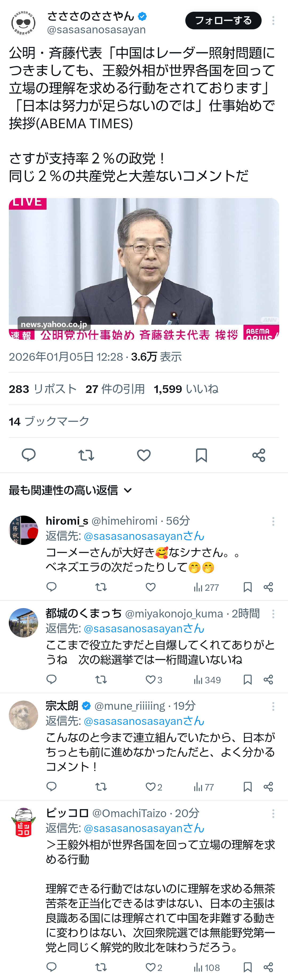Viewport: 288px width, 980px height.
Task: View the 283 リポスト list
Action: pyautogui.click(x=43, y=389)
